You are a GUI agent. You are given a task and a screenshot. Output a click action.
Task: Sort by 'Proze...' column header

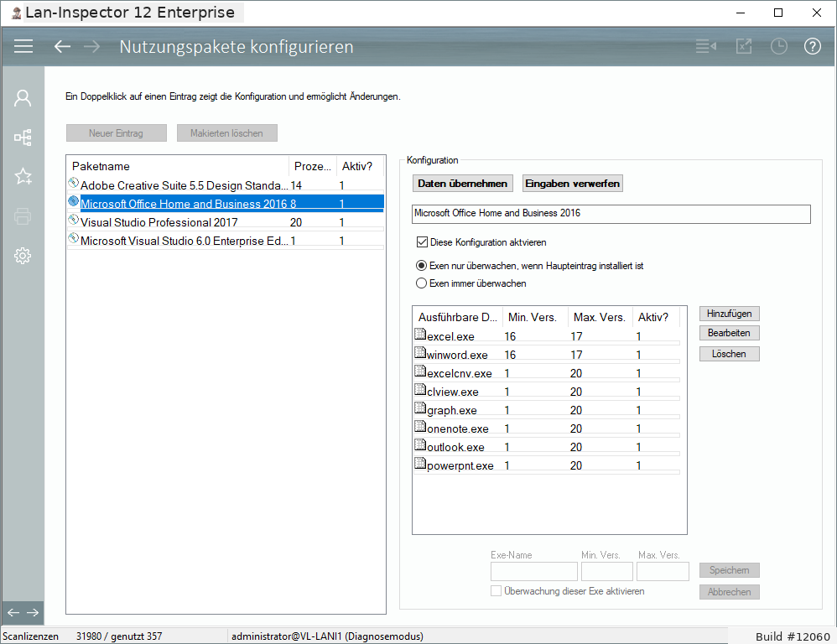(312, 167)
